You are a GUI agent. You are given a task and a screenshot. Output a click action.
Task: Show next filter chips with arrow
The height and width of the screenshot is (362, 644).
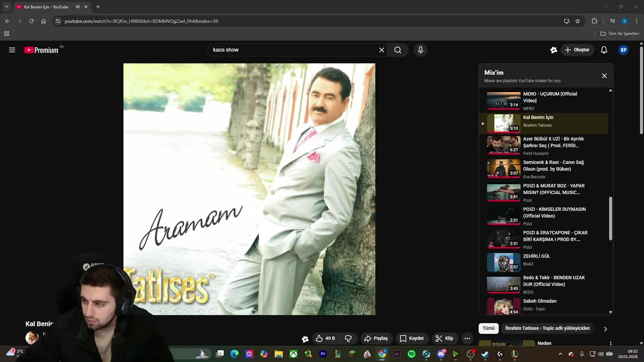point(605,329)
